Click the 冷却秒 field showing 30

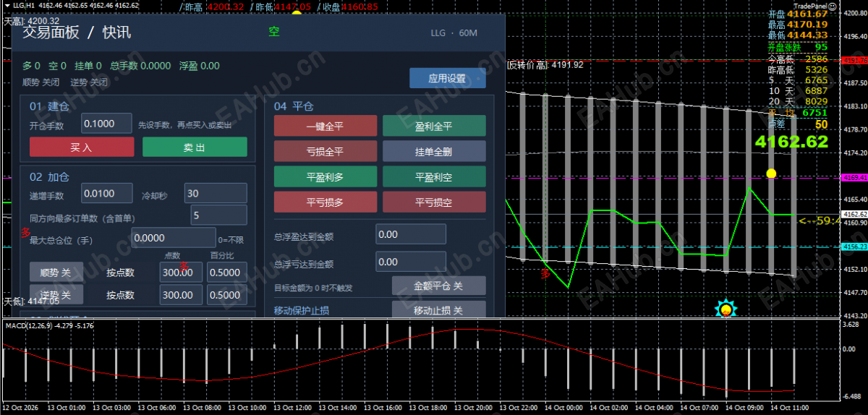point(216,193)
